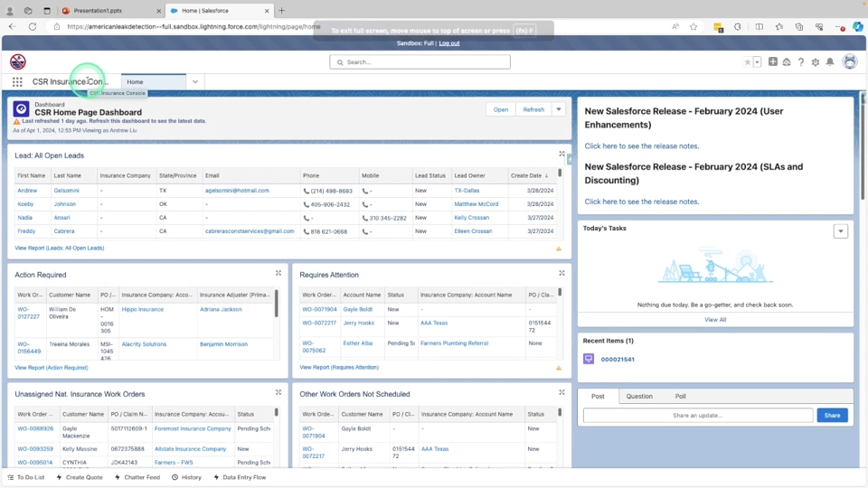Add page to favorites with star icon
The image size is (868, 488).
pyautogui.click(x=747, y=62)
